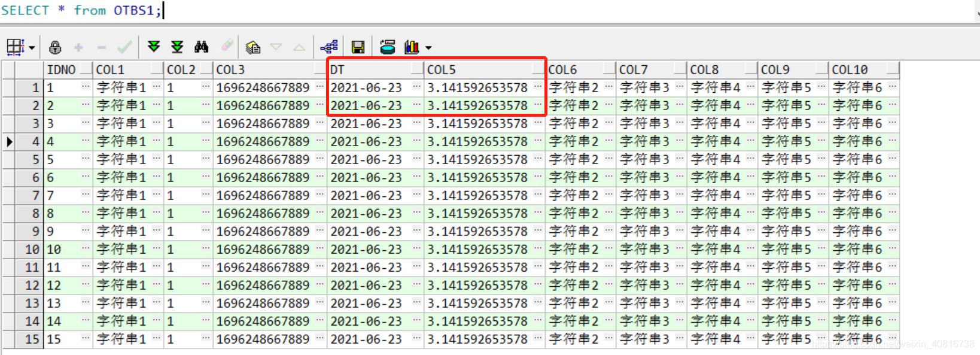Image resolution: width=980 pixels, height=355 pixels.
Task: Click the grid selection mode icon
Action: point(15,47)
